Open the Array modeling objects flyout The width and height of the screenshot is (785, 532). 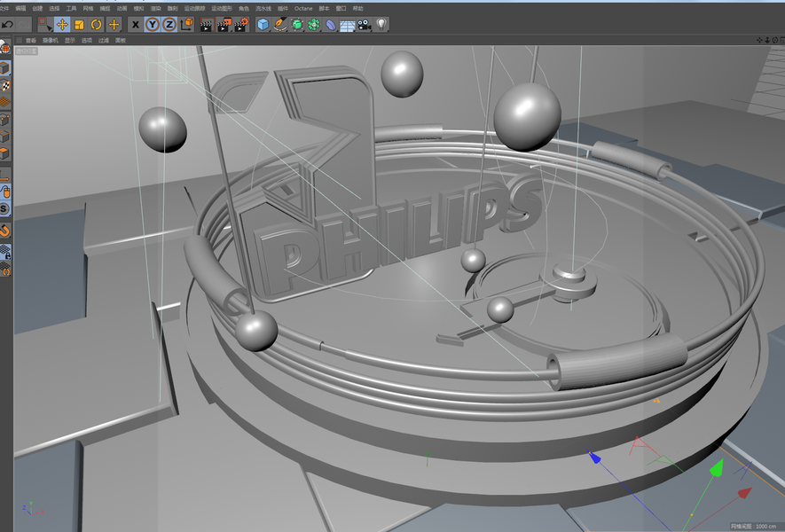pyautogui.click(x=314, y=25)
